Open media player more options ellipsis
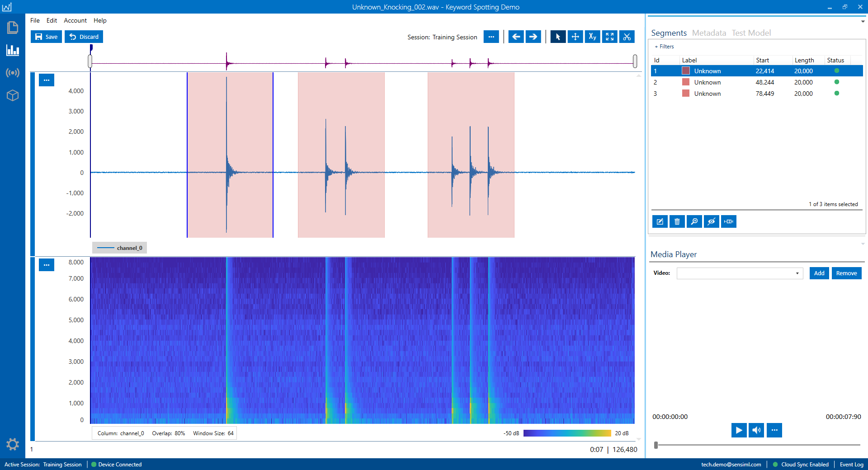 (774, 430)
